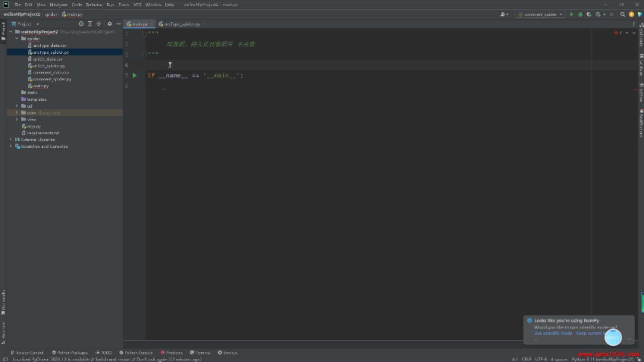
Task: Run main block via gutter arrow
Action: click(x=135, y=75)
